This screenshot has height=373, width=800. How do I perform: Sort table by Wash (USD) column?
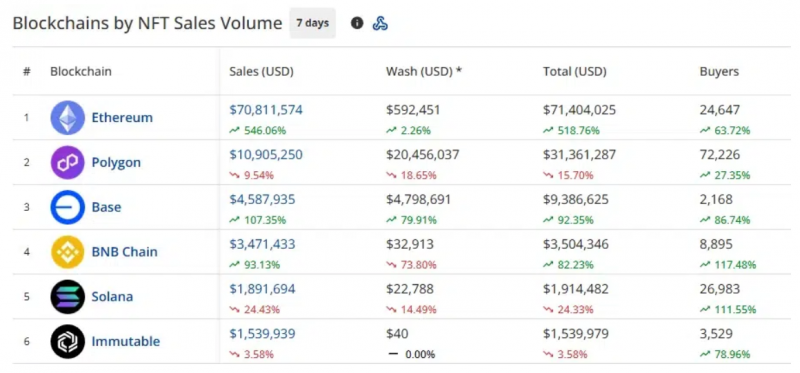[x=423, y=71]
